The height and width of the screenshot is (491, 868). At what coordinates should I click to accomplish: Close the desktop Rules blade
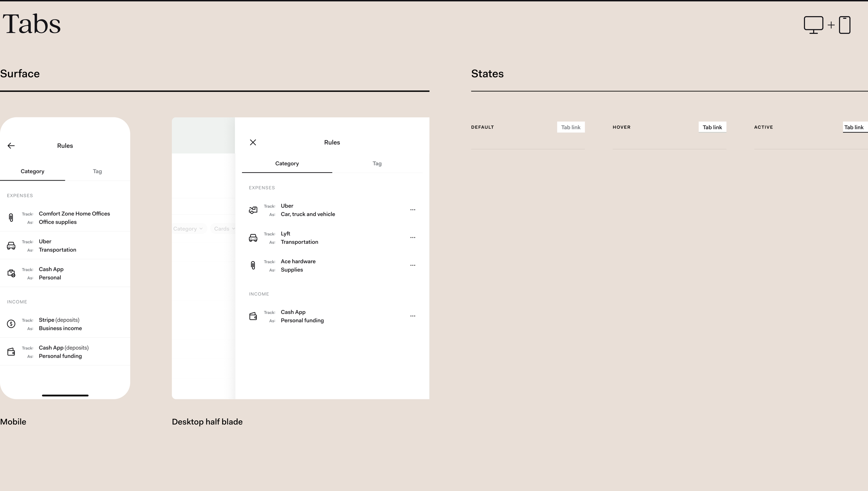253,142
